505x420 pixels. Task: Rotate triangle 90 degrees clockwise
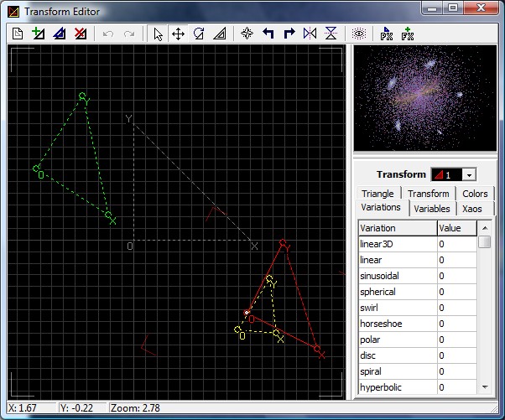click(x=289, y=34)
